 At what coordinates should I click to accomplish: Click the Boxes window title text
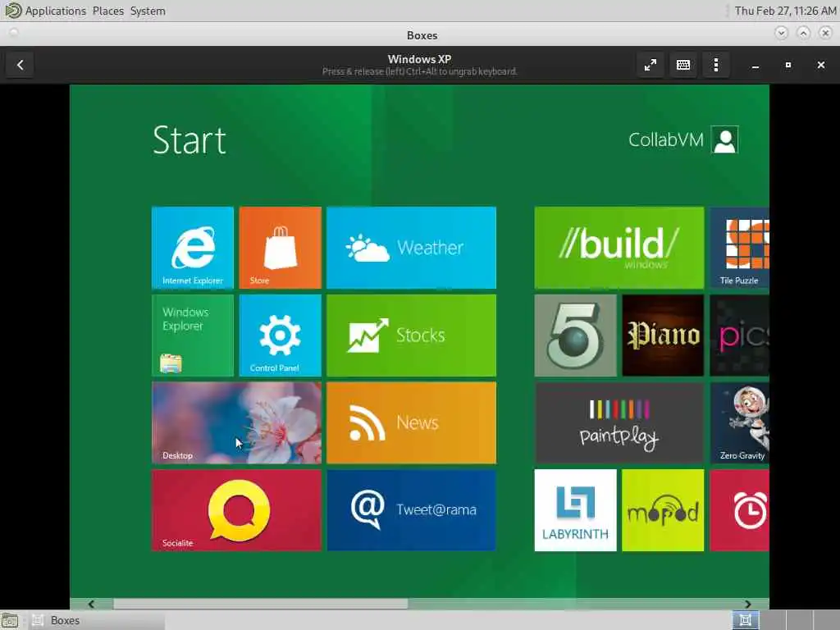(422, 35)
